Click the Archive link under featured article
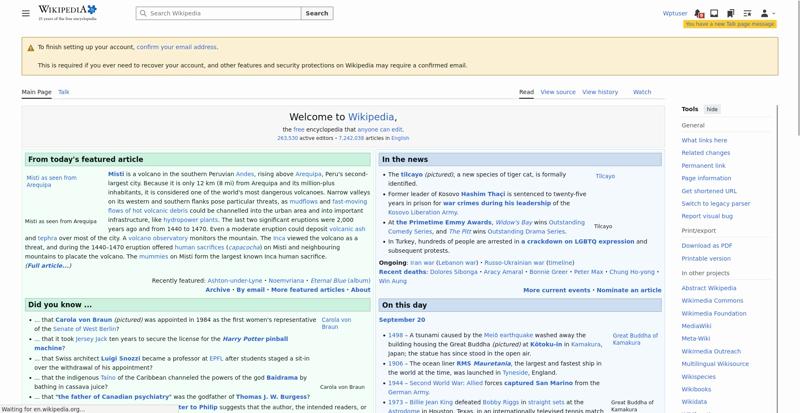The width and height of the screenshot is (800, 413). coord(218,289)
